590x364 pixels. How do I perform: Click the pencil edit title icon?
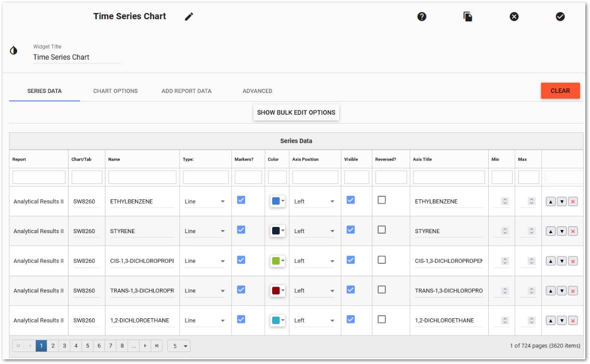click(x=189, y=17)
